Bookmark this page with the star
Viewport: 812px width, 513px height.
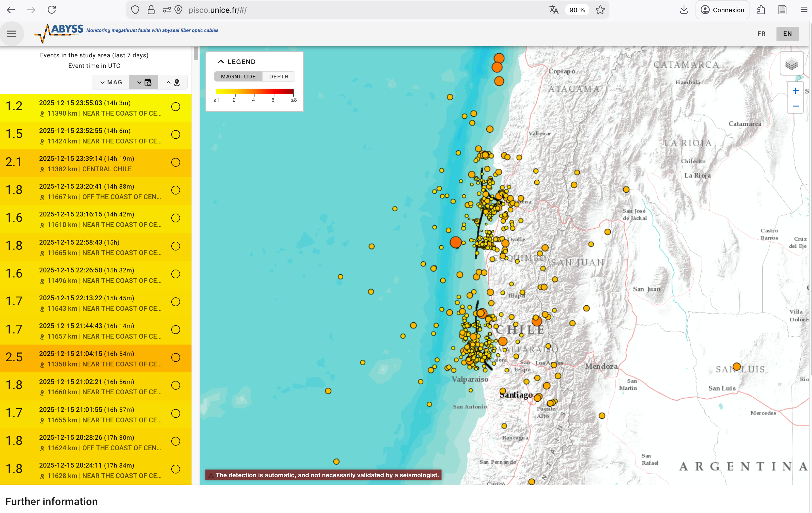(x=600, y=10)
